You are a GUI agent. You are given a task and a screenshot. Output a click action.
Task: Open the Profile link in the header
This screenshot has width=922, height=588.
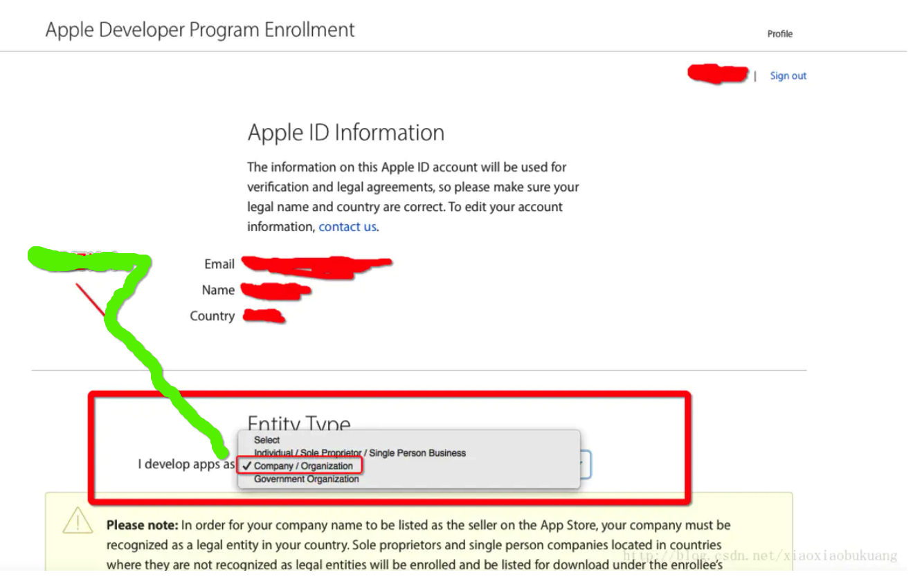[x=779, y=34]
